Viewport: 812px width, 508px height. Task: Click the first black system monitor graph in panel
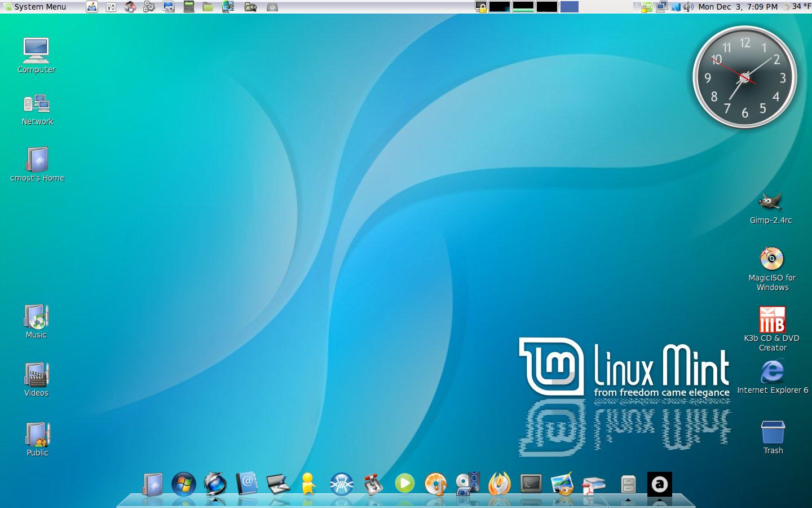(500, 7)
